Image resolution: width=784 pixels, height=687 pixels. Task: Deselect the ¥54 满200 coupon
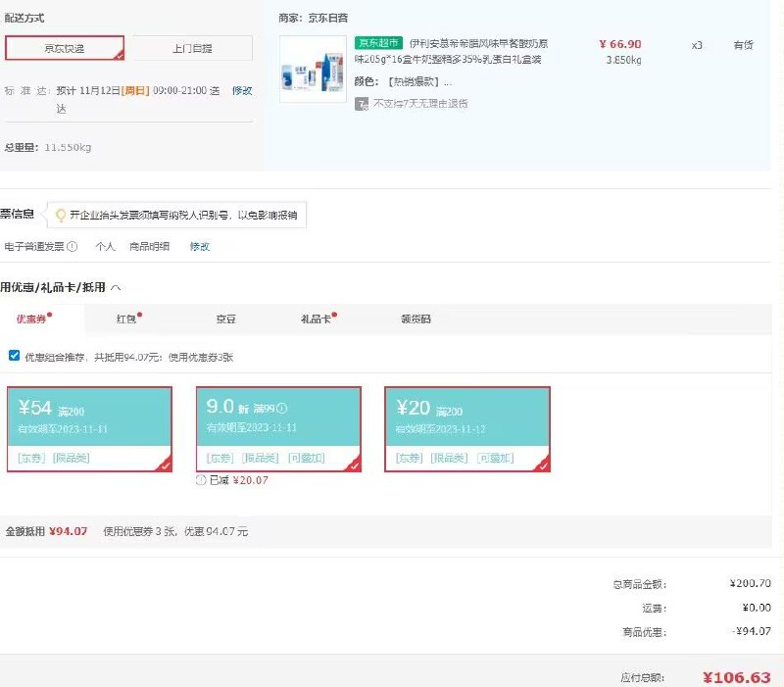[x=89, y=429]
